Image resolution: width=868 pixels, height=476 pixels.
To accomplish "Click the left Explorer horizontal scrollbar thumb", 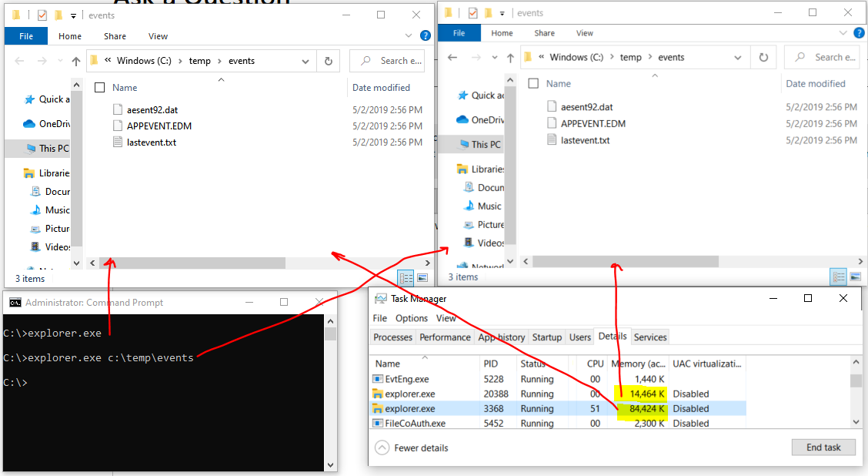I will (192, 263).
